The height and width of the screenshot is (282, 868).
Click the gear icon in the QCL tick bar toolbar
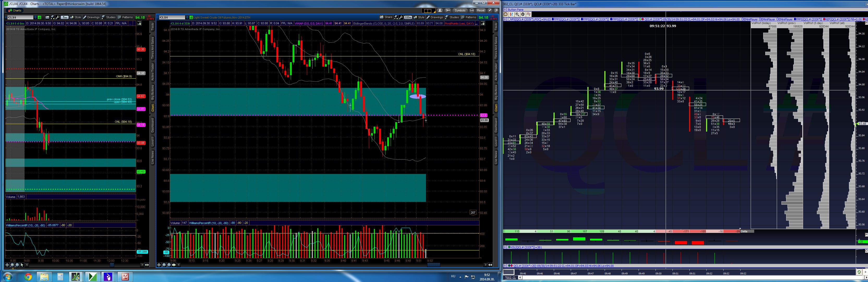pyautogui.click(x=523, y=14)
